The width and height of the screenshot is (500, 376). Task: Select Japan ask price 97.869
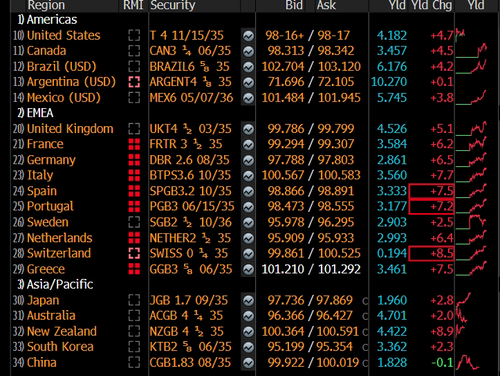click(334, 300)
